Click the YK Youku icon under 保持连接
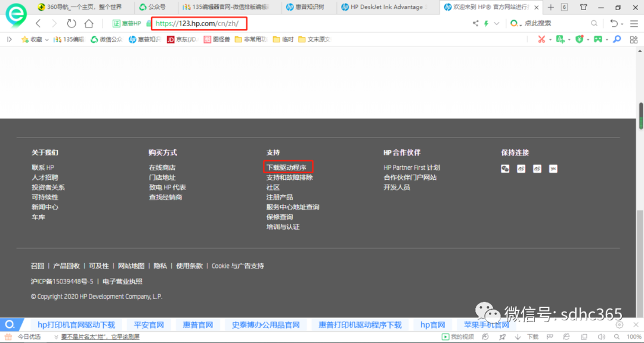Viewport: 644px width, 343px height. click(553, 169)
